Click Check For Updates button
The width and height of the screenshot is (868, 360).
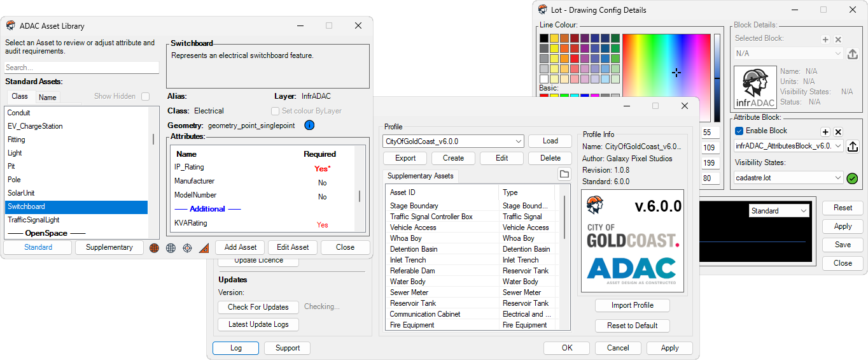coord(258,307)
